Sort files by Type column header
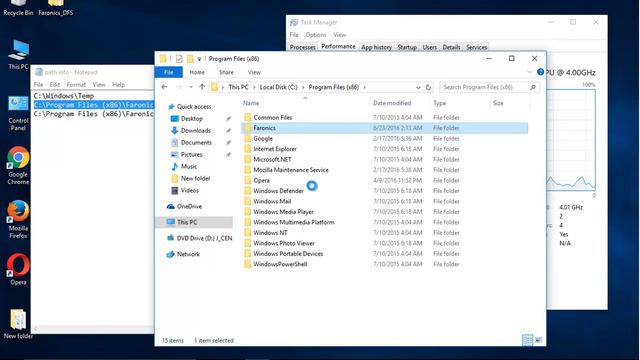The image size is (640, 360). (440, 103)
